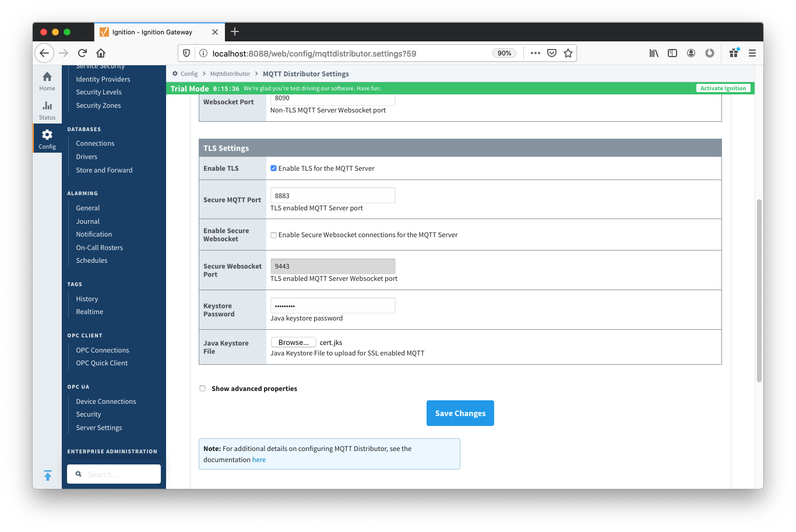Open the Library bookshelf icon
The height and width of the screenshot is (532, 796).
tap(654, 53)
